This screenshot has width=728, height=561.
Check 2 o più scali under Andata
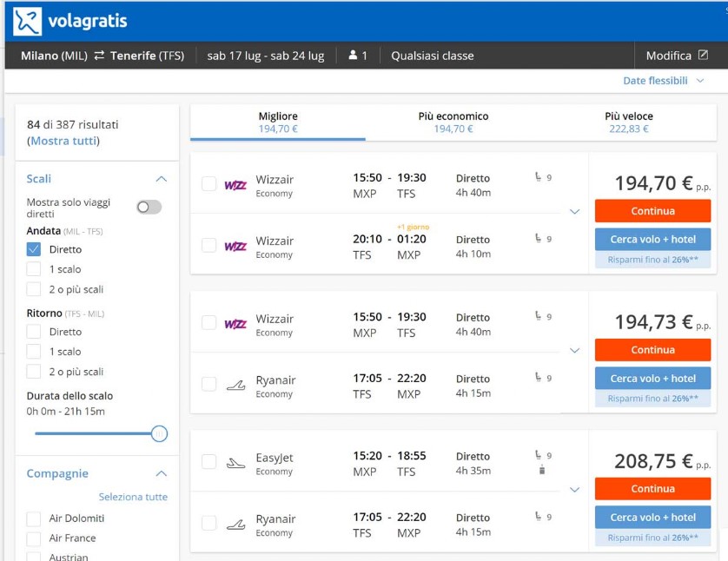33,289
